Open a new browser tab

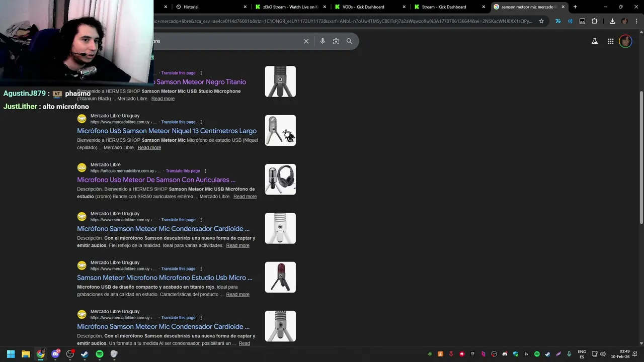575,7
